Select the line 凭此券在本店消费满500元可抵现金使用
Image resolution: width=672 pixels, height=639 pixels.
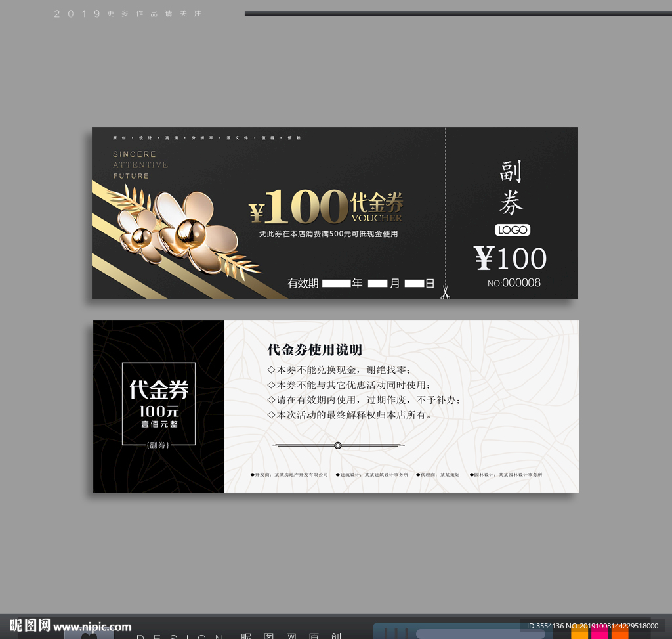(x=328, y=234)
